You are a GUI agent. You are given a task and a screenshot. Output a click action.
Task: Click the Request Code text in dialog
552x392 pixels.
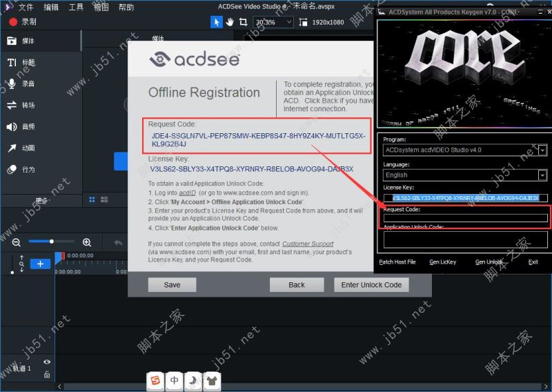coord(258,140)
